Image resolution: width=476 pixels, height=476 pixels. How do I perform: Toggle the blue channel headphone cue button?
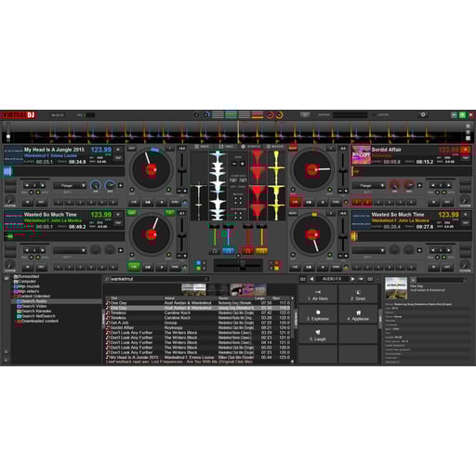point(229,251)
